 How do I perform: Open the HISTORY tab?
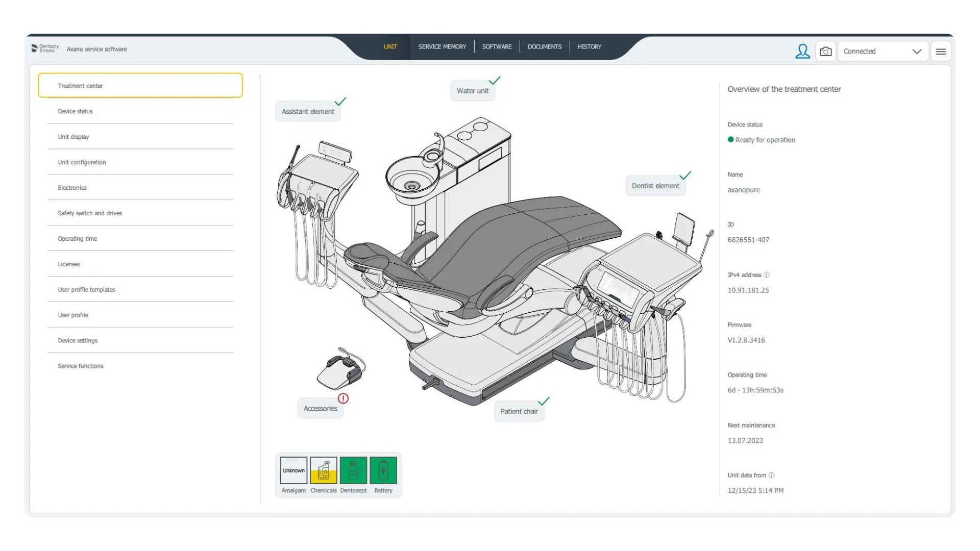point(590,46)
